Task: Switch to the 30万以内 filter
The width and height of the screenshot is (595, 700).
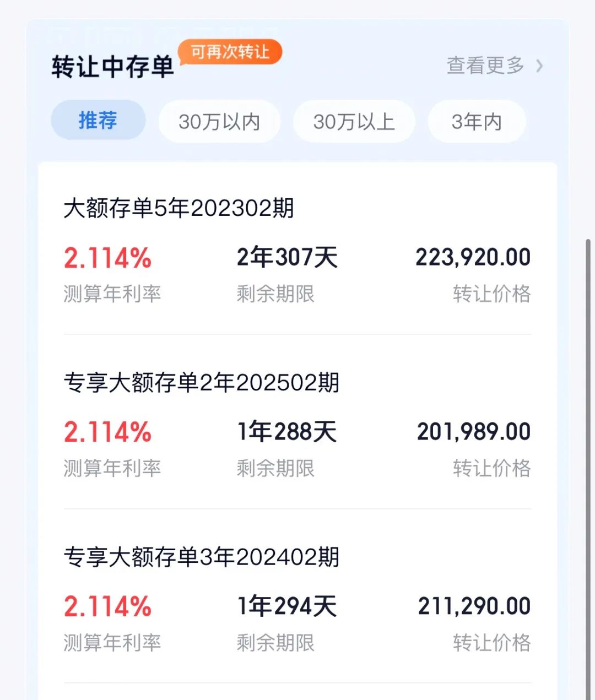Action: point(219,122)
